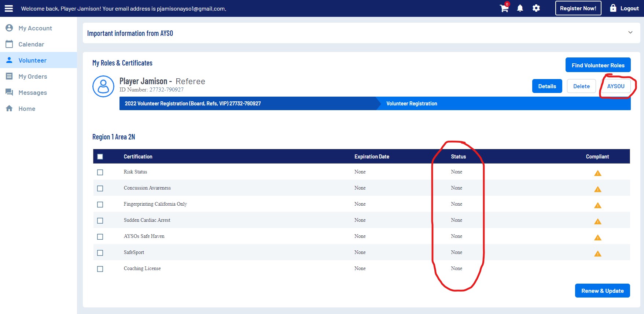Click the Sudden Cardiac Arrest warning icon
644x314 pixels.
pos(597,221)
